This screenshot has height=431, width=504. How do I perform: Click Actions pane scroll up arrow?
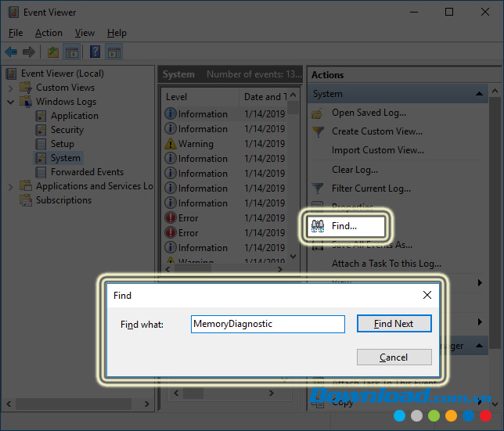tap(495, 92)
